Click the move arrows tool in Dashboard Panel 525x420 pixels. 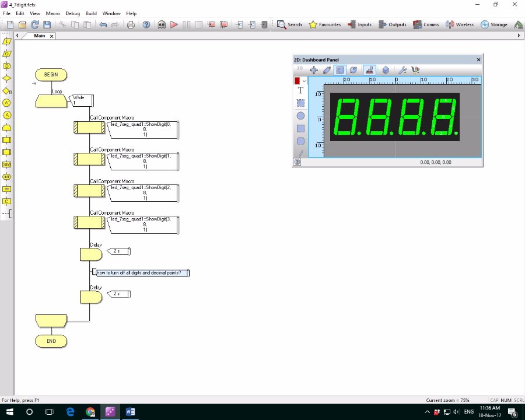pyautogui.click(x=314, y=70)
